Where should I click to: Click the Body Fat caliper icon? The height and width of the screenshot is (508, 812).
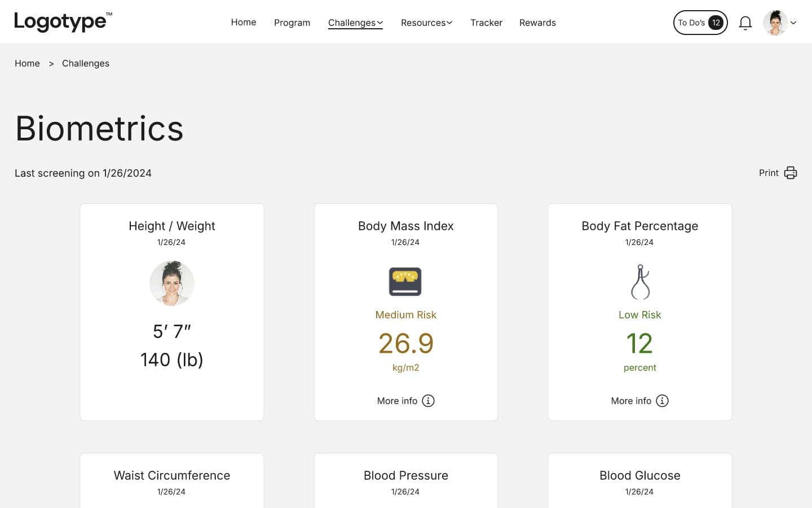tap(640, 282)
